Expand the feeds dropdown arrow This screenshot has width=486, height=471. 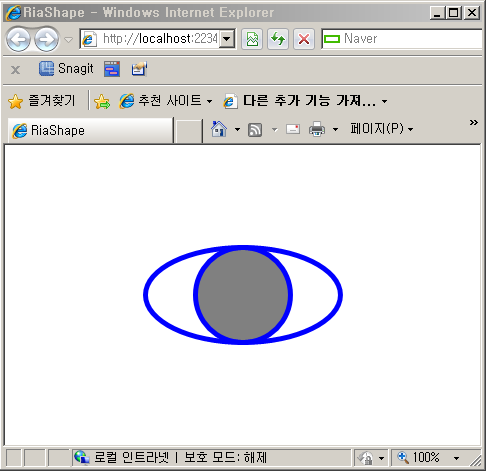275,129
